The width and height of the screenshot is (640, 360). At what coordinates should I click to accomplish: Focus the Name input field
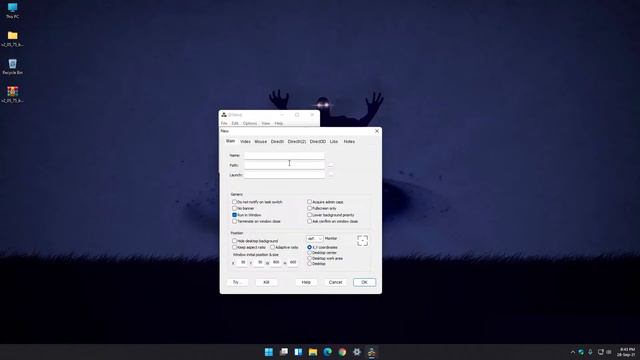click(284, 155)
